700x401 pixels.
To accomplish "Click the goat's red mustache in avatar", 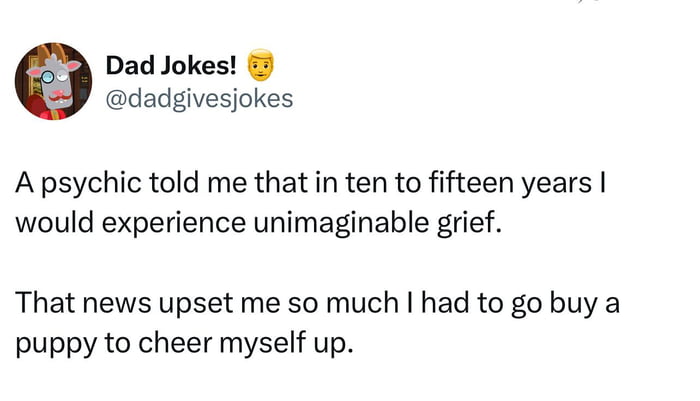I will coord(60,96).
